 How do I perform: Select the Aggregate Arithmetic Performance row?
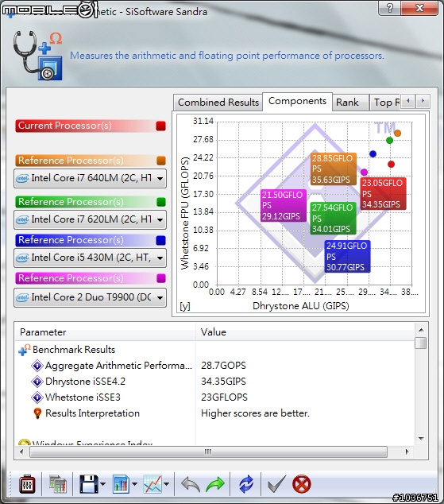coord(215,366)
